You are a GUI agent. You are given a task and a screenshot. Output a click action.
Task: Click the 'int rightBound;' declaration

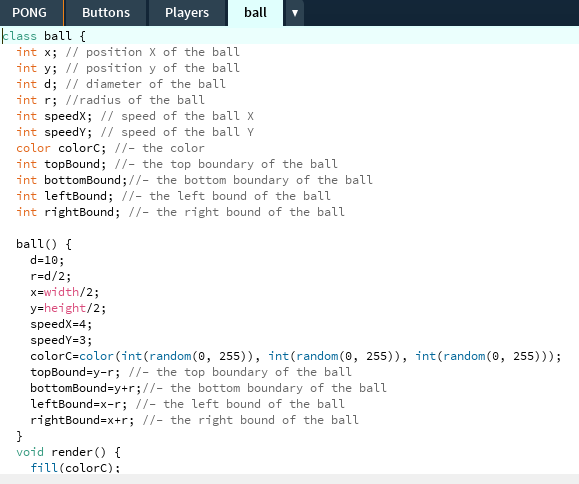68,212
